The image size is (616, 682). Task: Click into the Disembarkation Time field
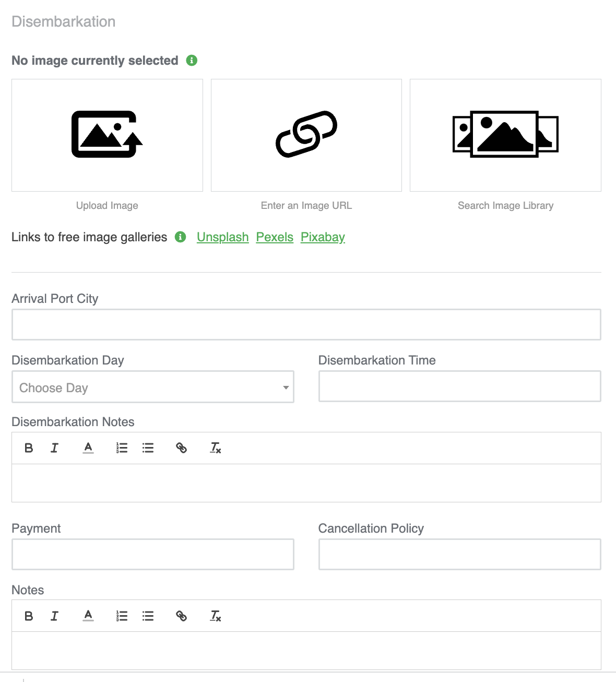click(x=460, y=386)
